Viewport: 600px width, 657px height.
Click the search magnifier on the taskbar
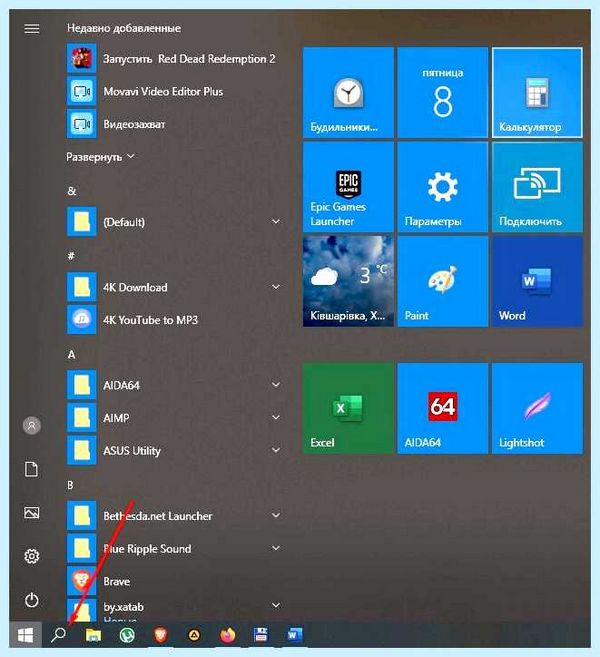(59, 635)
